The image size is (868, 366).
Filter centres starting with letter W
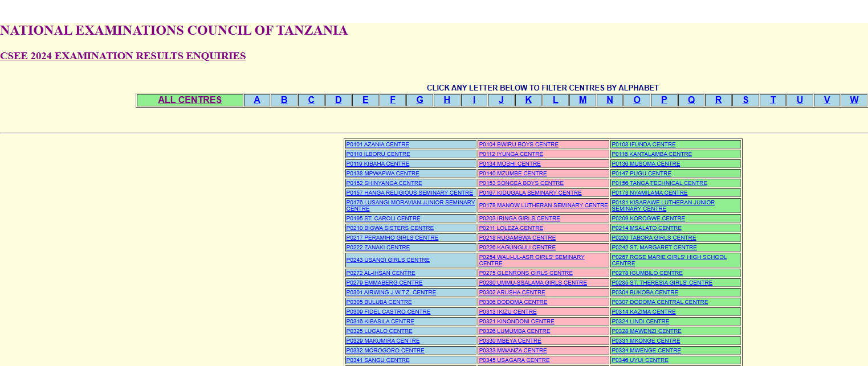pos(854,100)
